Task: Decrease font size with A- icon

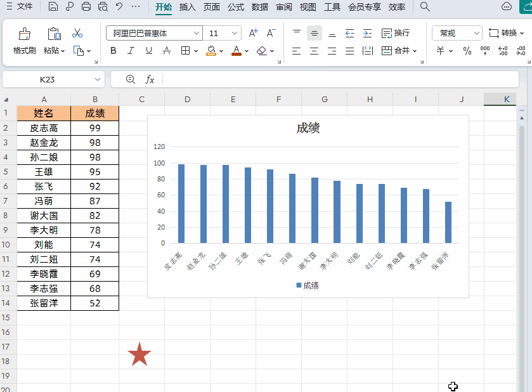Action: pyautogui.click(x=271, y=33)
